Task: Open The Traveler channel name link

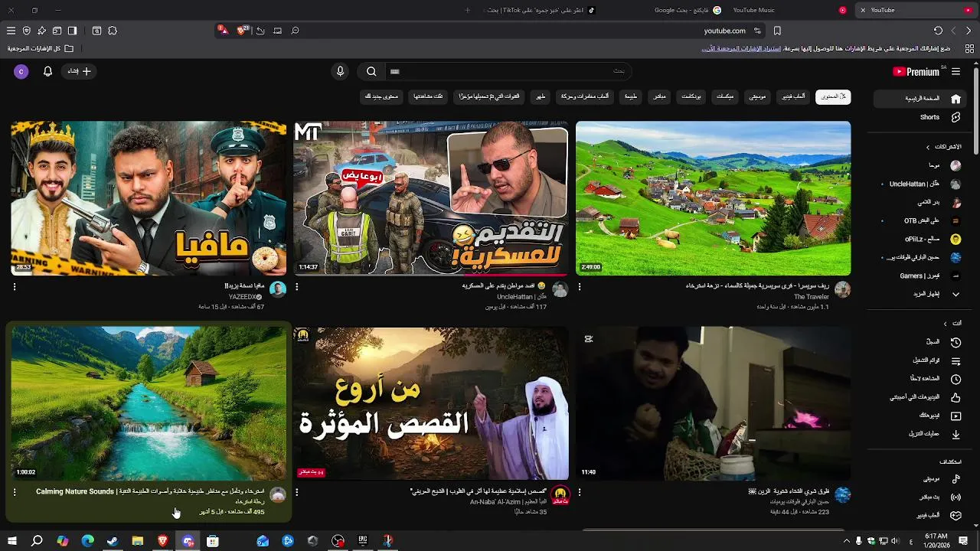Action: 811,297
